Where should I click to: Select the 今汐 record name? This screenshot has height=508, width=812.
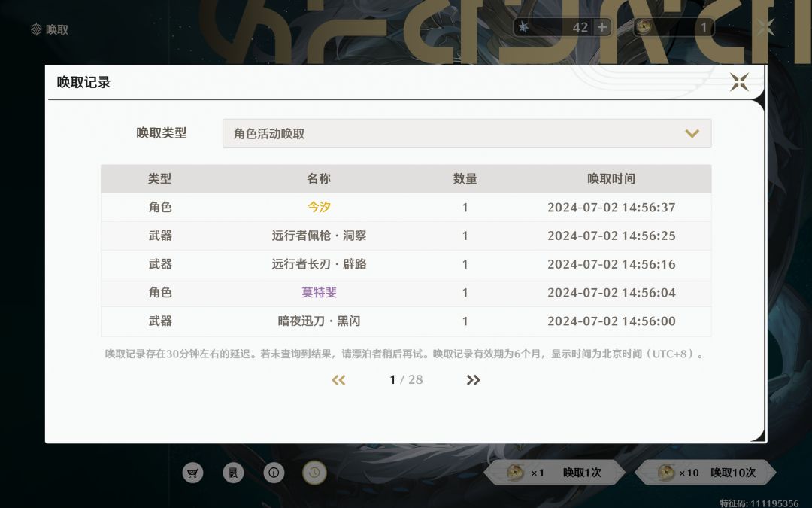319,208
